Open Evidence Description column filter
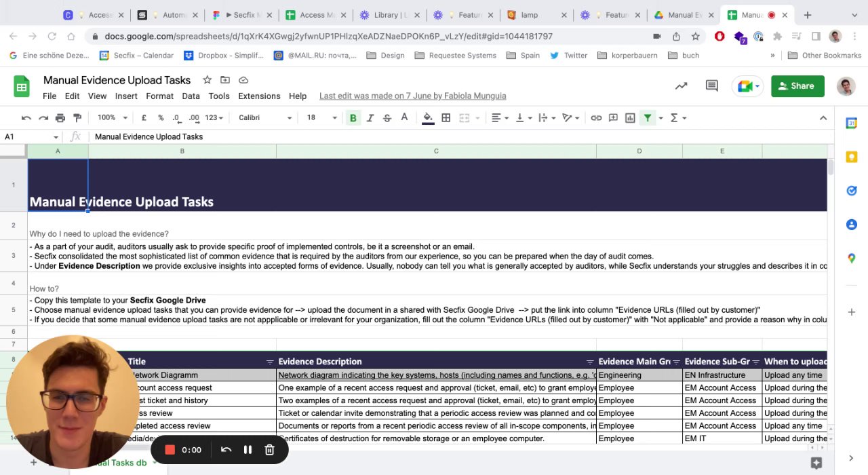This screenshot has height=475, width=868. click(590, 362)
